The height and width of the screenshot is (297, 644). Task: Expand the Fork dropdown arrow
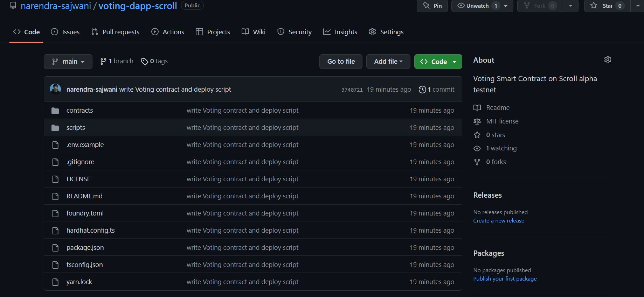point(570,6)
